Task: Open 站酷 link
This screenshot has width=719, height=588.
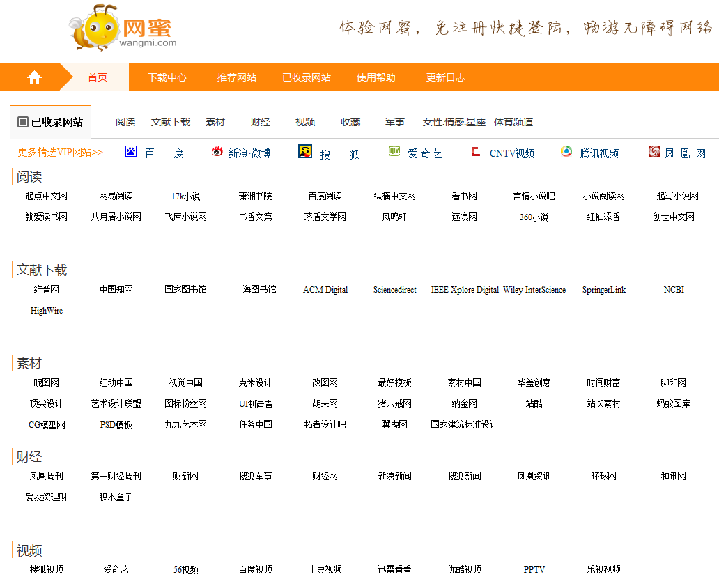Action: click(534, 403)
